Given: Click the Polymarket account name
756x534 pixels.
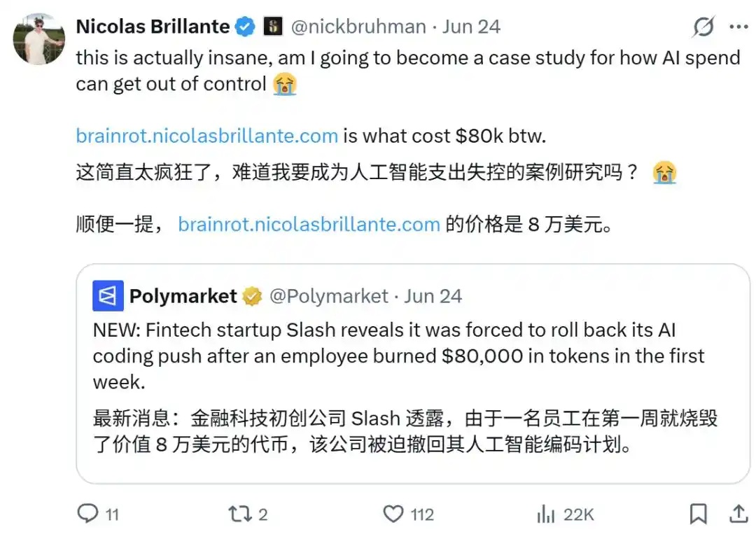Looking at the screenshot, I should [183, 296].
